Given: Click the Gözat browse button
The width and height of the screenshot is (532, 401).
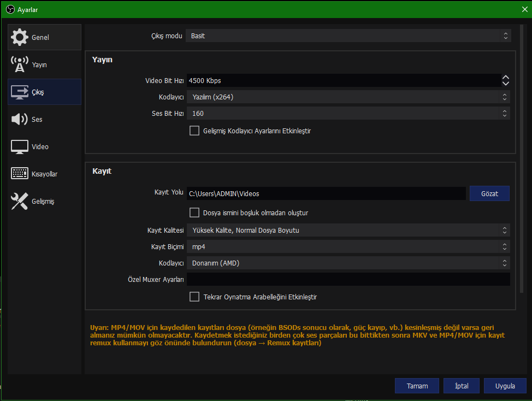Looking at the screenshot, I should [x=489, y=193].
